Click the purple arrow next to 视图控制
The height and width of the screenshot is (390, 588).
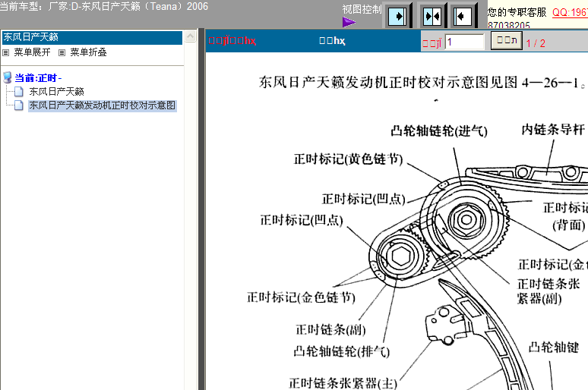click(x=349, y=22)
